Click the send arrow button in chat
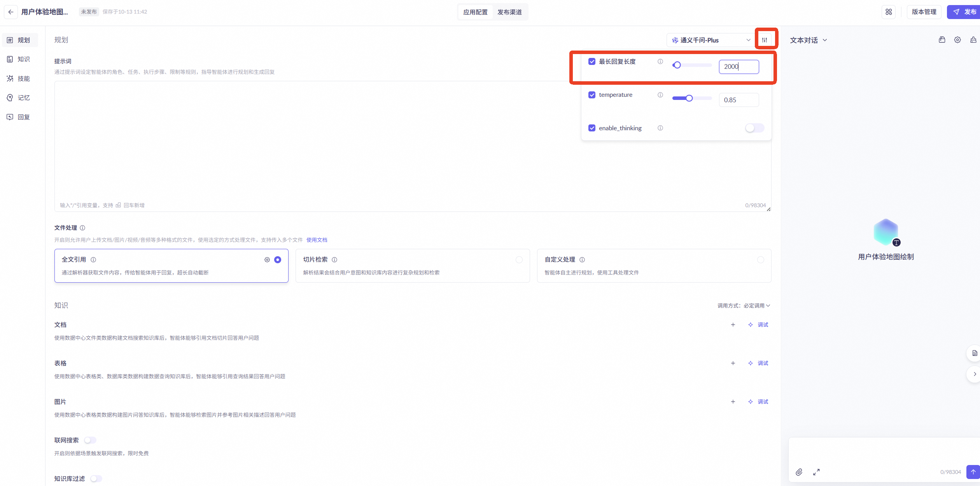 [973, 472]
